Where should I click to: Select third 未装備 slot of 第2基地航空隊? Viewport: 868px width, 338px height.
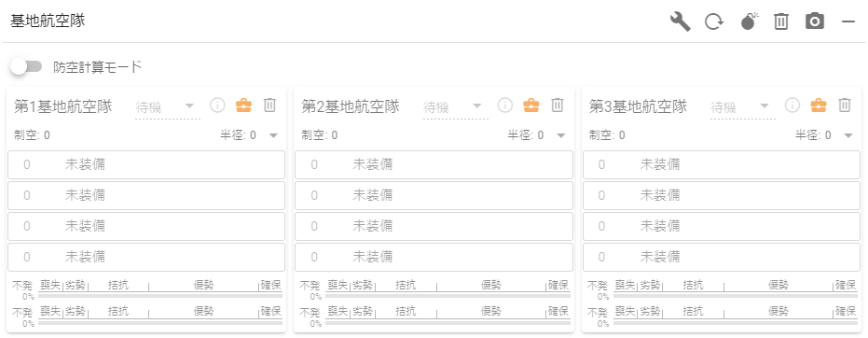(434, 226)
